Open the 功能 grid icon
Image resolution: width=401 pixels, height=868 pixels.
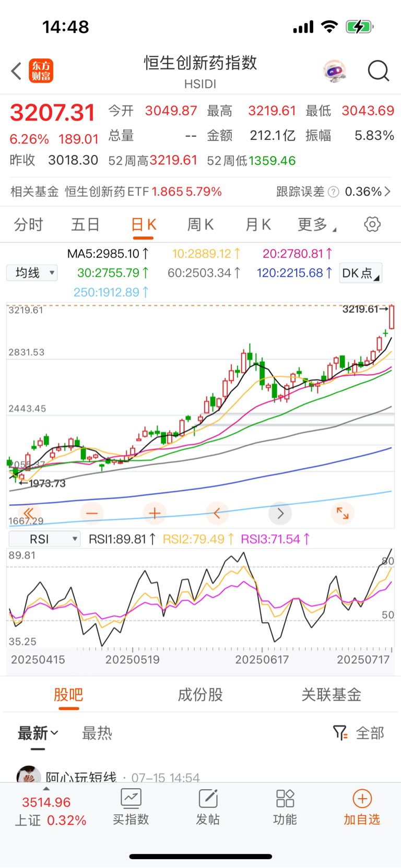coord(285,798)
